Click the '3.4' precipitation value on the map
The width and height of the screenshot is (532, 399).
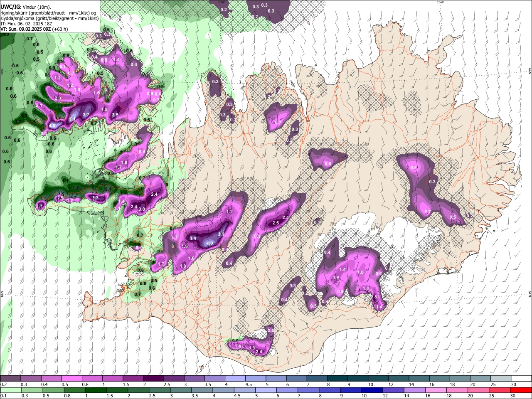tap(193, 239)
